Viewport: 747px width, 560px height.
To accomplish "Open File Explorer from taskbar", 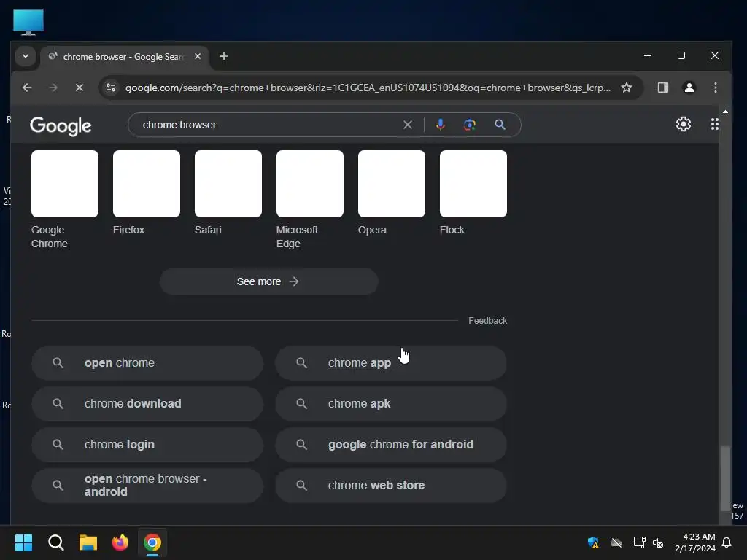I will [88, 542].
